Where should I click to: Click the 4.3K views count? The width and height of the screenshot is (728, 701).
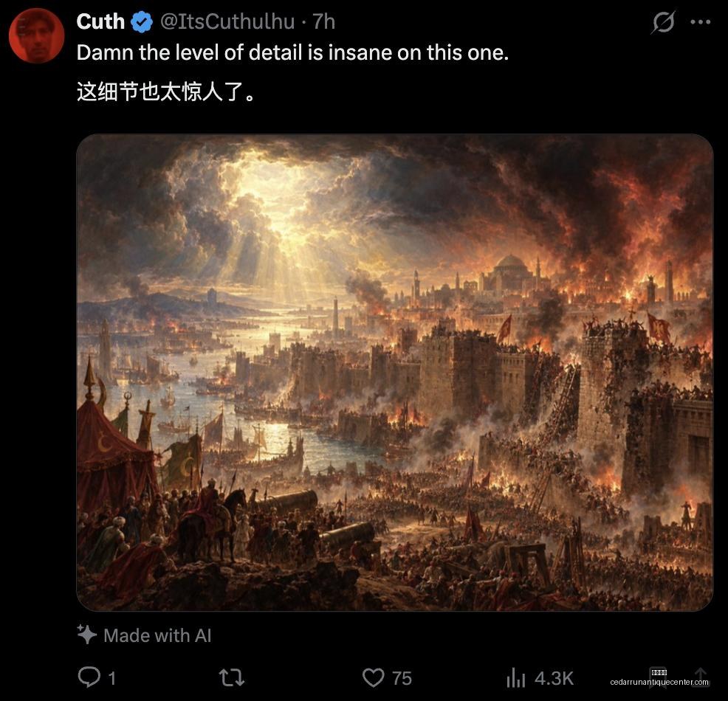pyautogui.click(x=554, y=678)
